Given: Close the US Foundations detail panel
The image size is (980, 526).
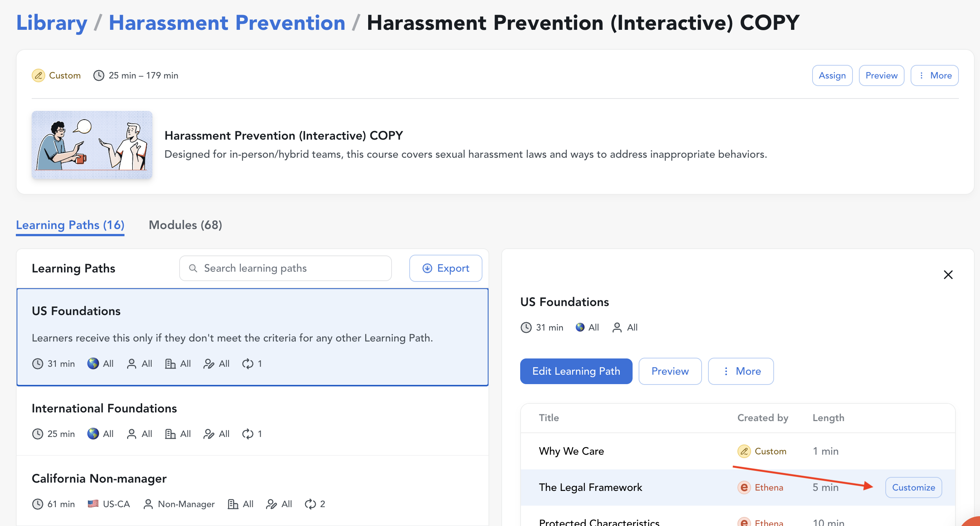Looking at the screenshot, I should click(948, 275).
